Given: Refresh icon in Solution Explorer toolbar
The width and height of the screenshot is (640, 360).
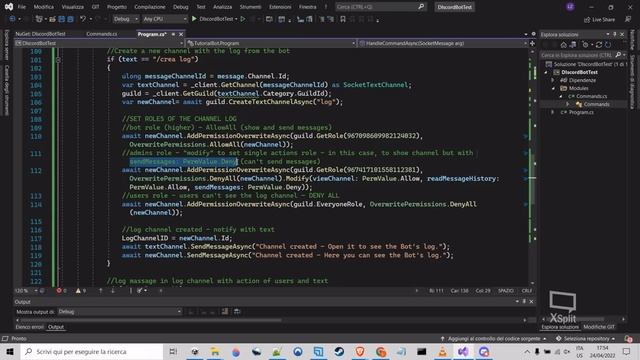Looking at the screenshot, I should point(608,45).
